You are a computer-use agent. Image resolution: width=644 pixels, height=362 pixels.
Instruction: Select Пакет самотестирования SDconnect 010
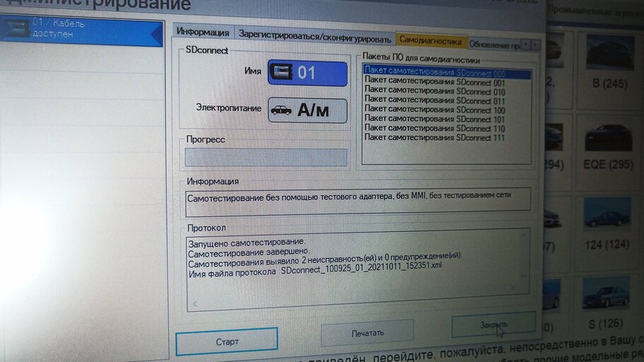click(x=435, y=90)
